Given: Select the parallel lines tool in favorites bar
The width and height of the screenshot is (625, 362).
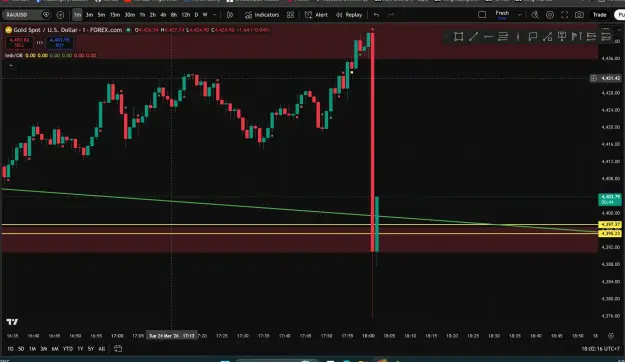Looking at the screenshot, I should [503, 37].
